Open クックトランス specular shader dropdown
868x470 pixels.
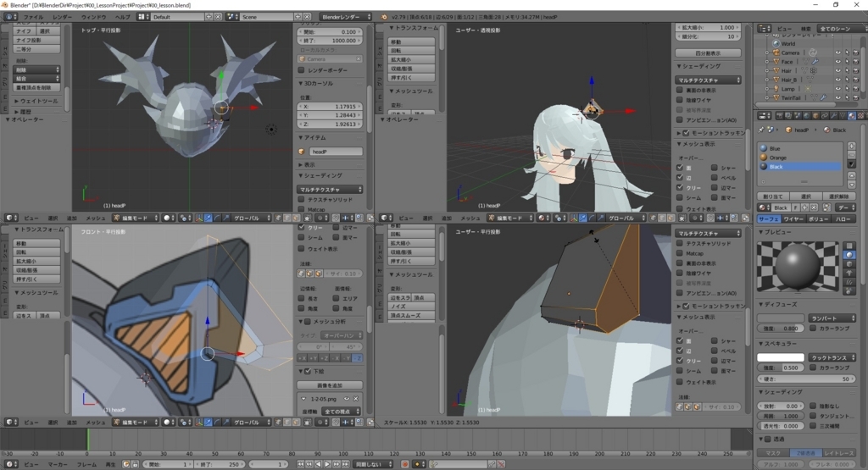(x=832, y=357)
